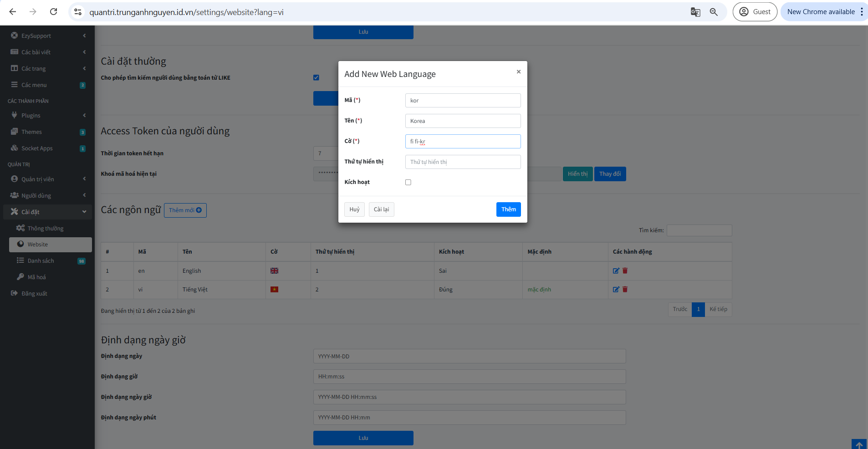
Task: Click the Thay đổi button
Action: [x=610, y=174]
